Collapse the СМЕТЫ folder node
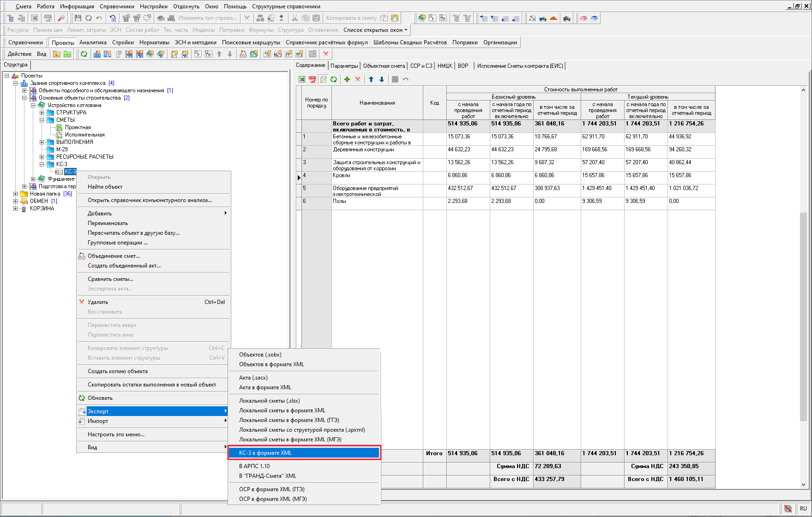This screenshot has width=812, height=517. click(42, 120)
